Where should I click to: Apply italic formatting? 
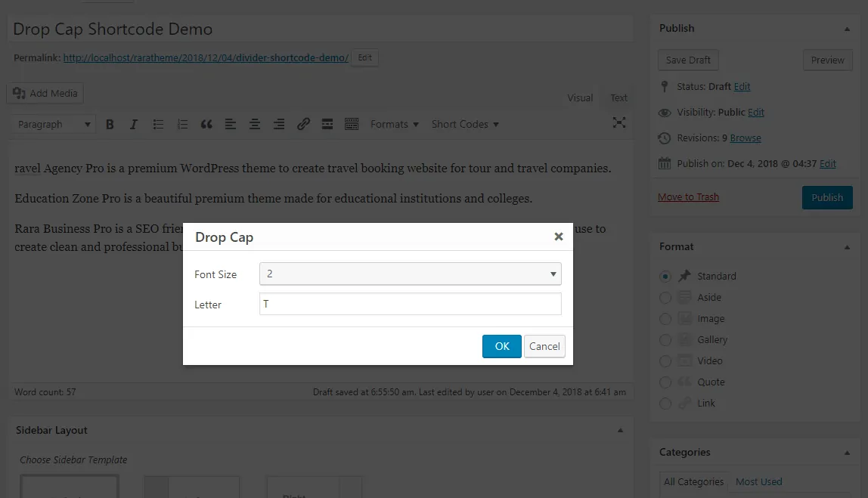click(134, 125)
